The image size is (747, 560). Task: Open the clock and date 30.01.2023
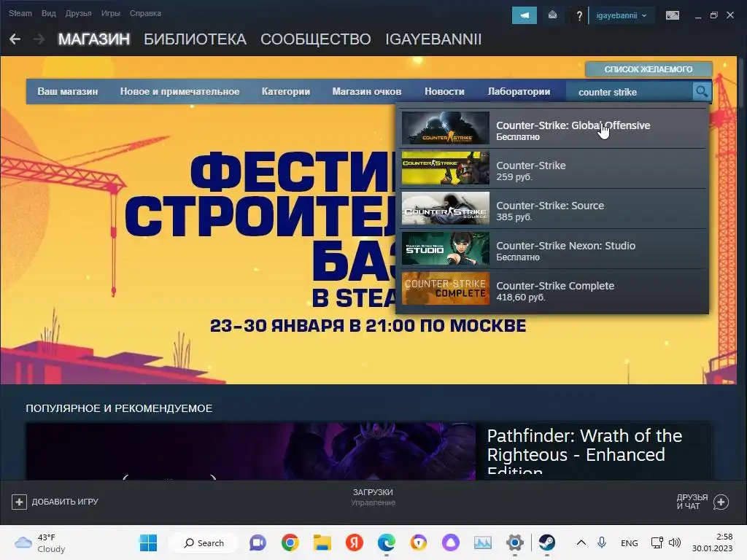click(x=712, y=542)
